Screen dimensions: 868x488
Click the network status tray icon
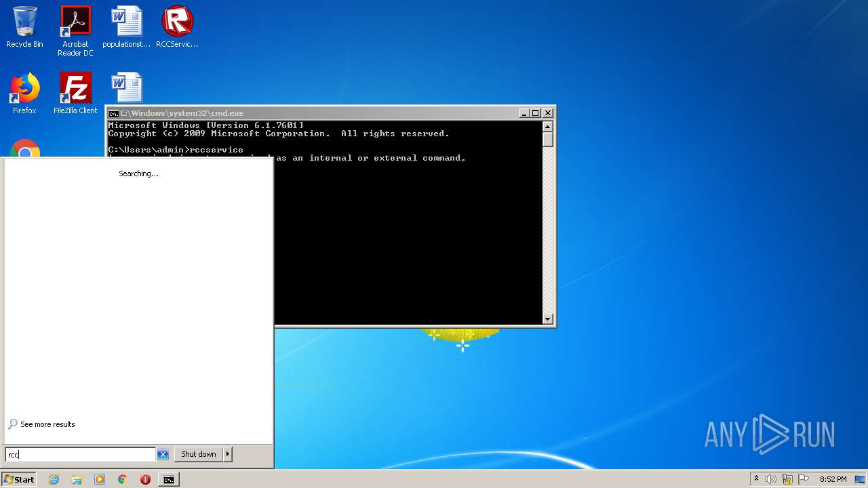(787, 479)
